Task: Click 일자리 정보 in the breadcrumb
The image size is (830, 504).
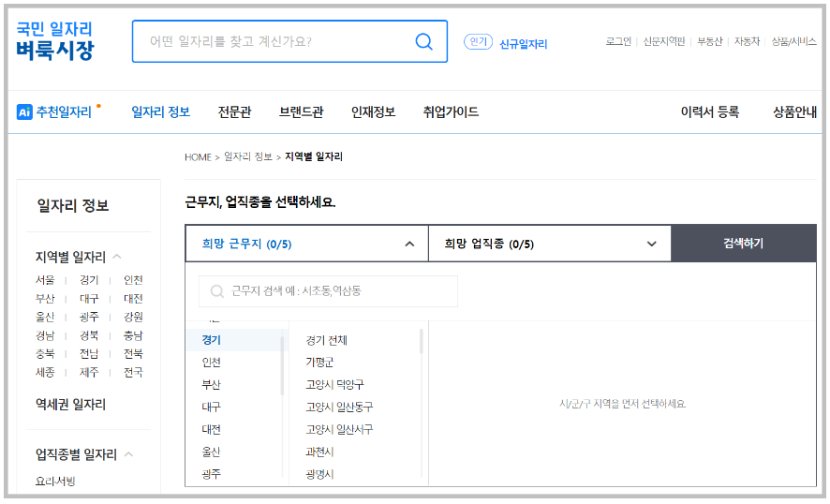Action: click(247, 156)
